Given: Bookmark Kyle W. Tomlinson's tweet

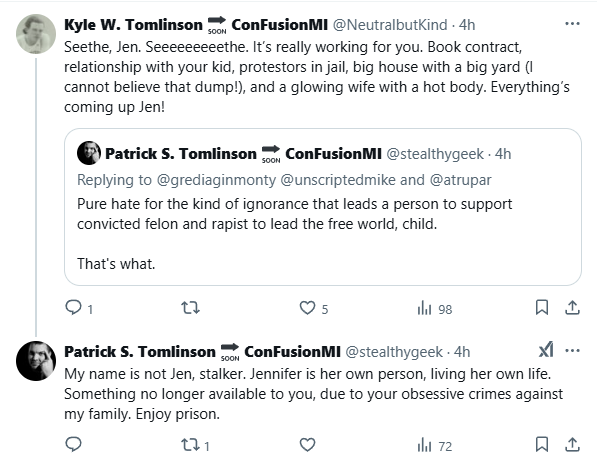Looking at the screenshot, I should pyautogui.click(x=542, y=308).
